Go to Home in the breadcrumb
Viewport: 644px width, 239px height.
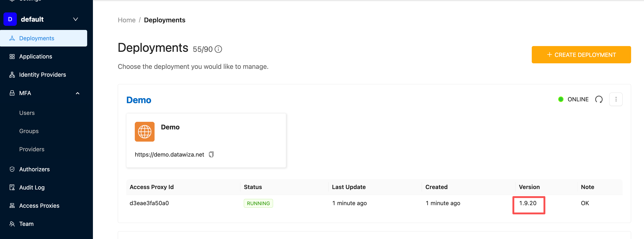[x=126, y=20]
